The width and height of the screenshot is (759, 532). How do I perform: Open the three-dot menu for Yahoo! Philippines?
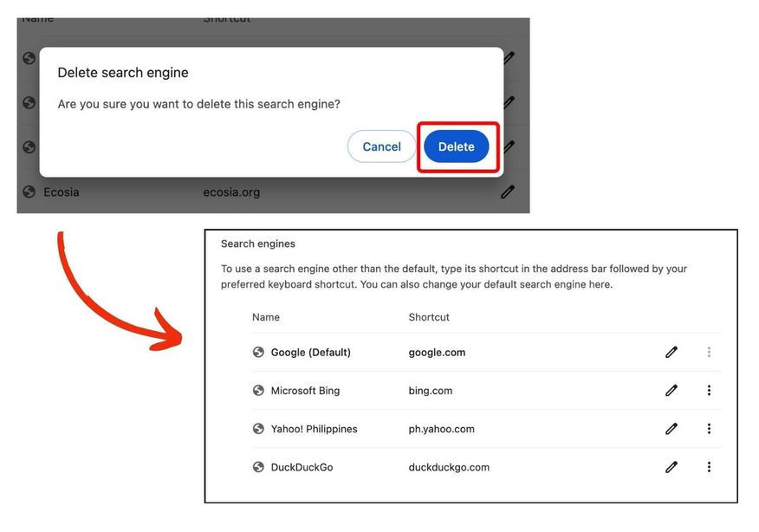[x=709, y=428]
